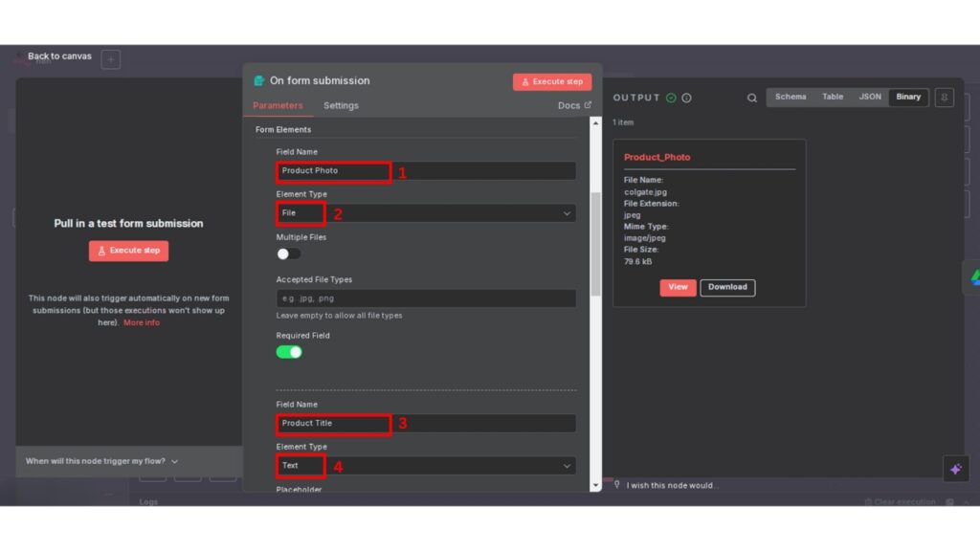The width and height of the screenshot is (980, 551).
Task: Click the Google Drive icon on right edge
Action: 971,276
